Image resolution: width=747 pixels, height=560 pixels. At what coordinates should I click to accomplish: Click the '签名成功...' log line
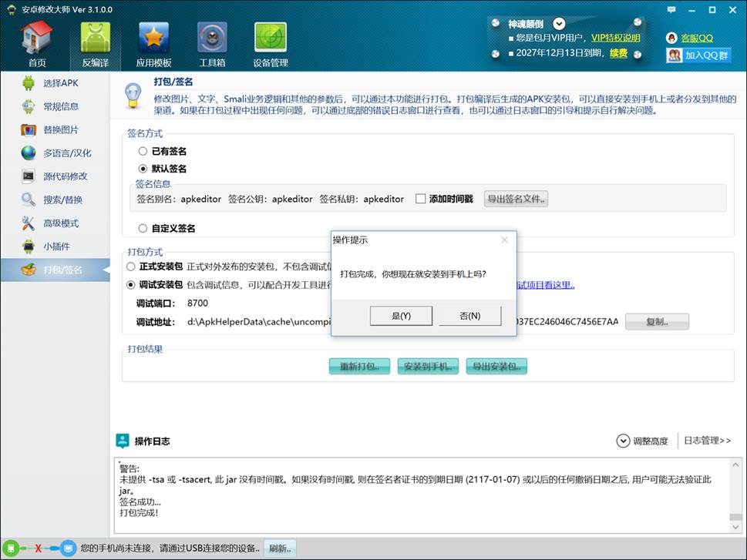tap(140, 501)
